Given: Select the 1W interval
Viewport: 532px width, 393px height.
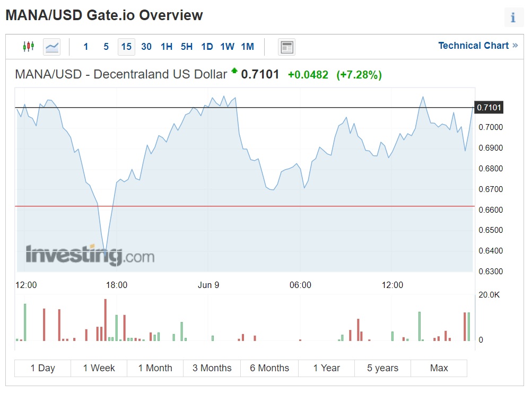Looking at the screenshot, I should point(227,47).
